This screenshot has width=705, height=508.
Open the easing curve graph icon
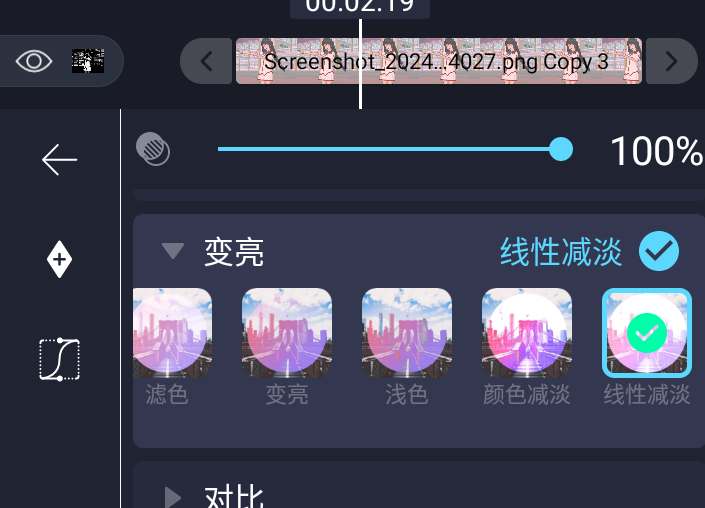click(60, 359)
